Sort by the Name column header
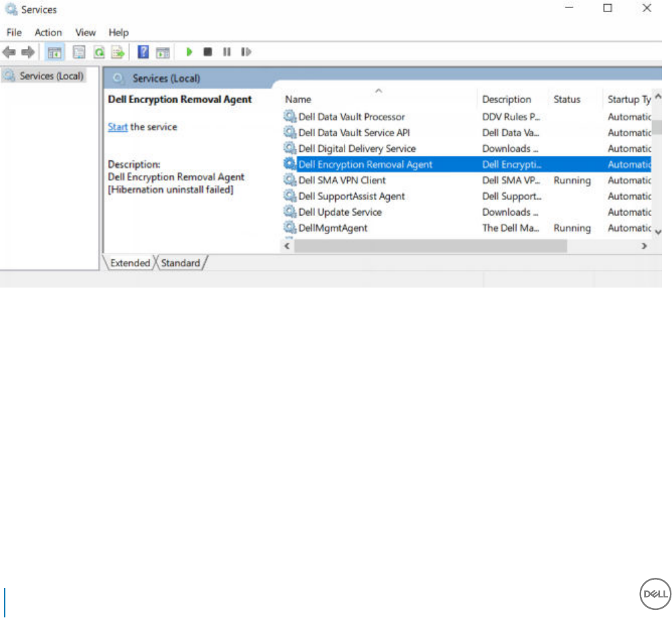The image size is (672, 618). pos(298,99)
